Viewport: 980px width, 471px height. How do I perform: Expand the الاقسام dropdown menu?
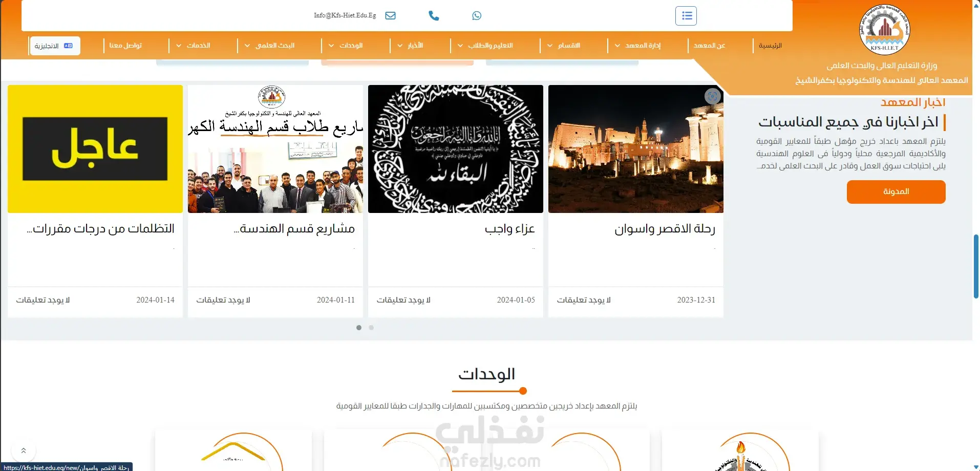[x=563, y=46]
